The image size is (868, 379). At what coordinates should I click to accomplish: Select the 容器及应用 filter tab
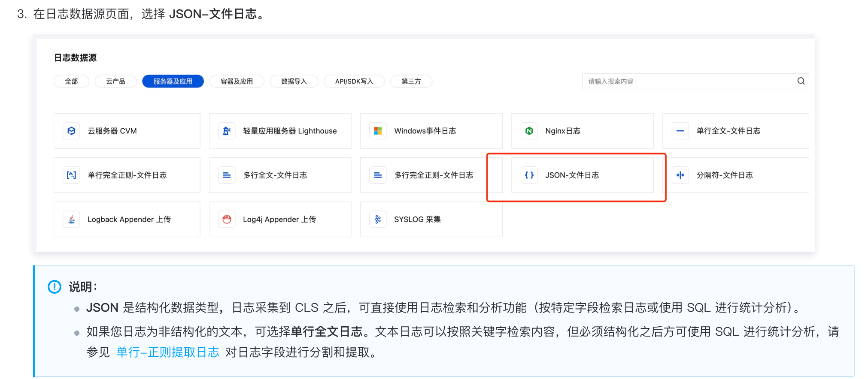pos(237,81)
